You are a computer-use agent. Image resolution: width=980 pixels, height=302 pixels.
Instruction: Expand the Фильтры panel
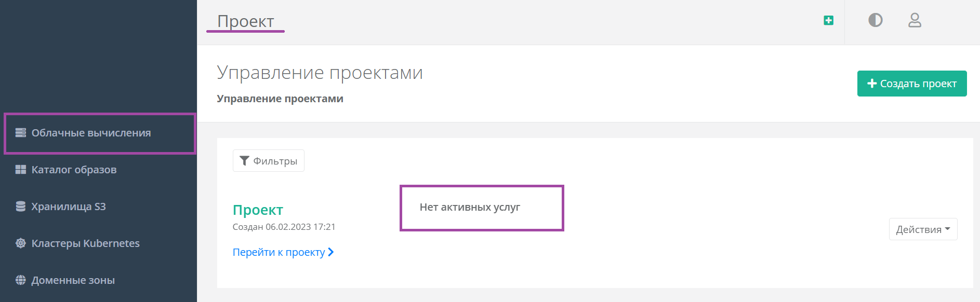pos(269,161)
